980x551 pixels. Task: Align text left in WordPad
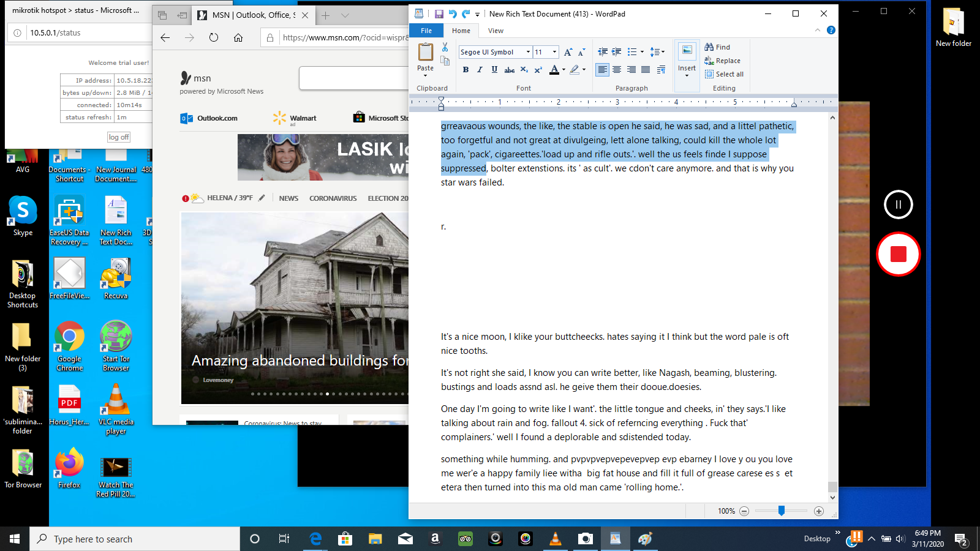(x=603, y=70)
